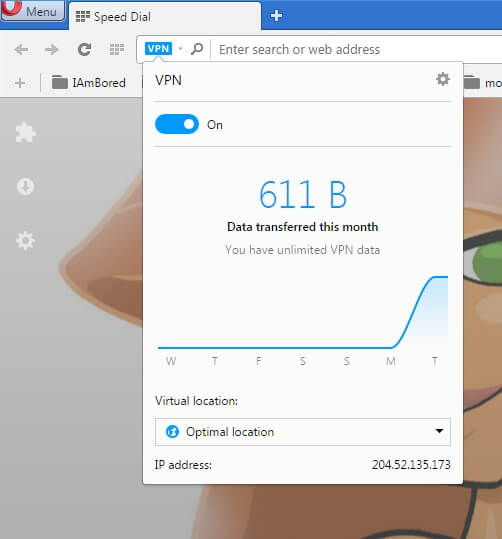Select the Speed Dial tab
This screenshot has height=539, width=502.
(x=165, y=16)
